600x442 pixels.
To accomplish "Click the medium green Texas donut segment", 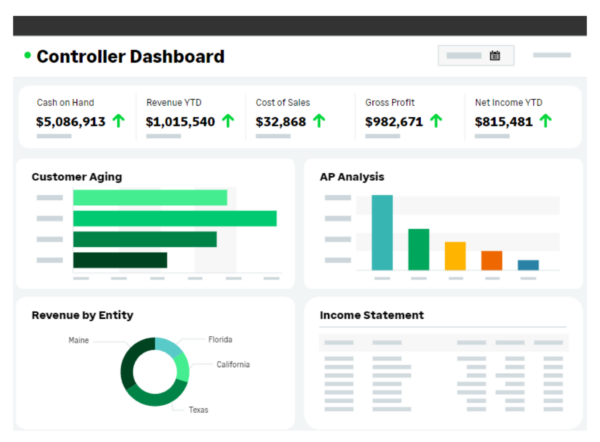I will [158, 398].
